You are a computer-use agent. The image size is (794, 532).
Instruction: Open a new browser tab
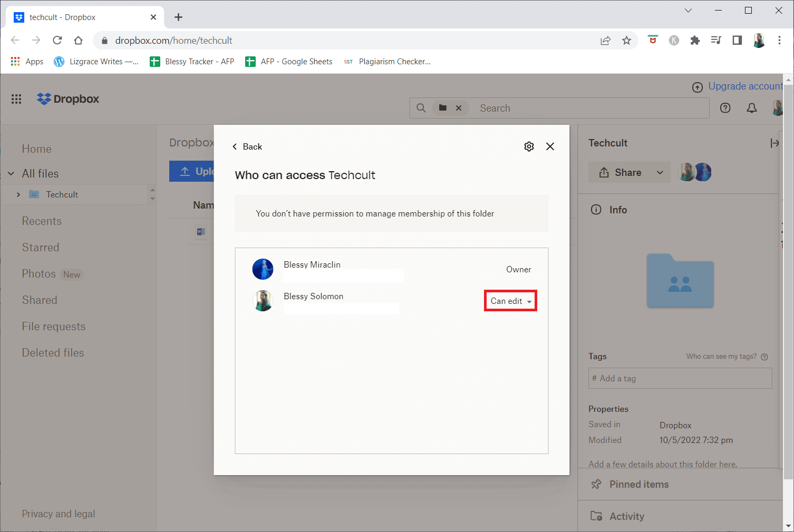coord(178,17)
